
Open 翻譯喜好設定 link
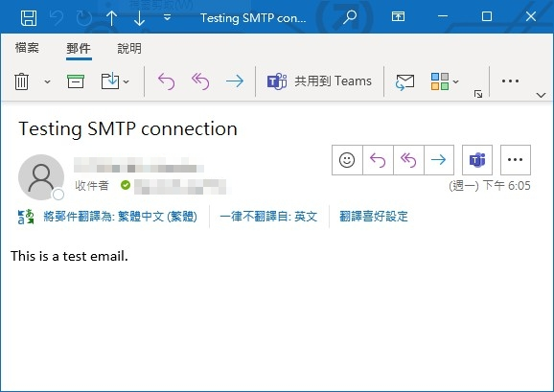tap(374, 217)
